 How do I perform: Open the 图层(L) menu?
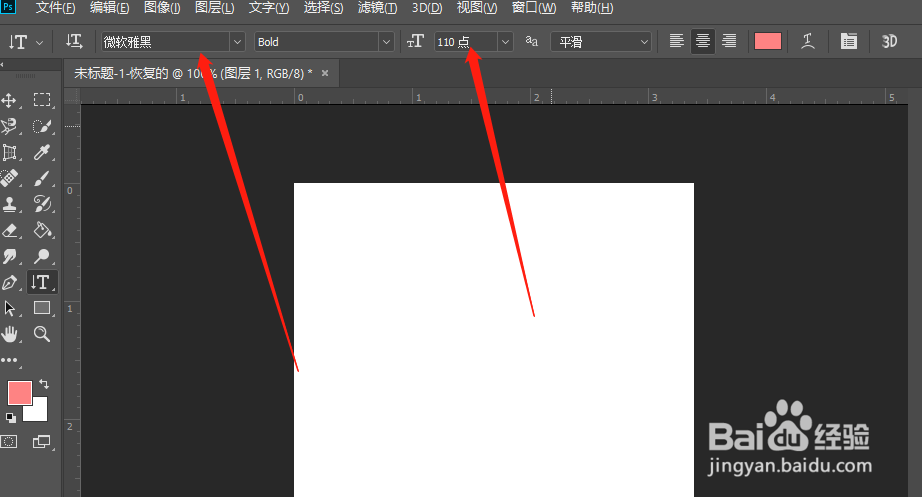pos(215,8)
